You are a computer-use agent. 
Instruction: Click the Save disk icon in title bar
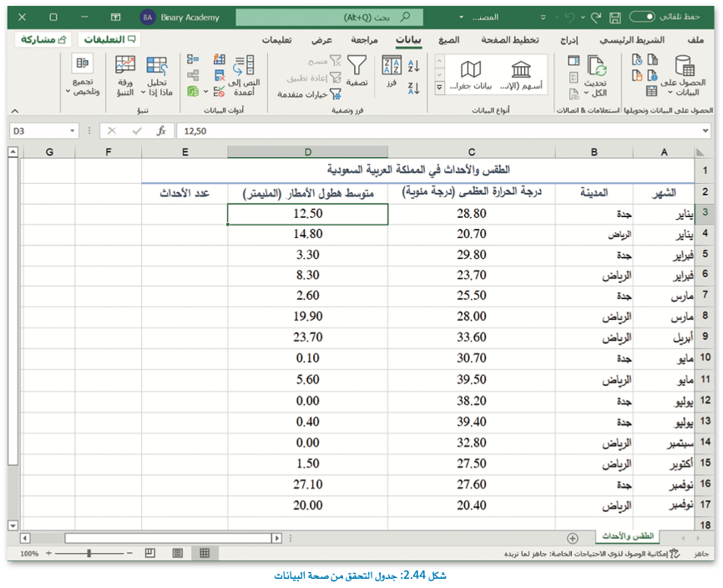615,18
